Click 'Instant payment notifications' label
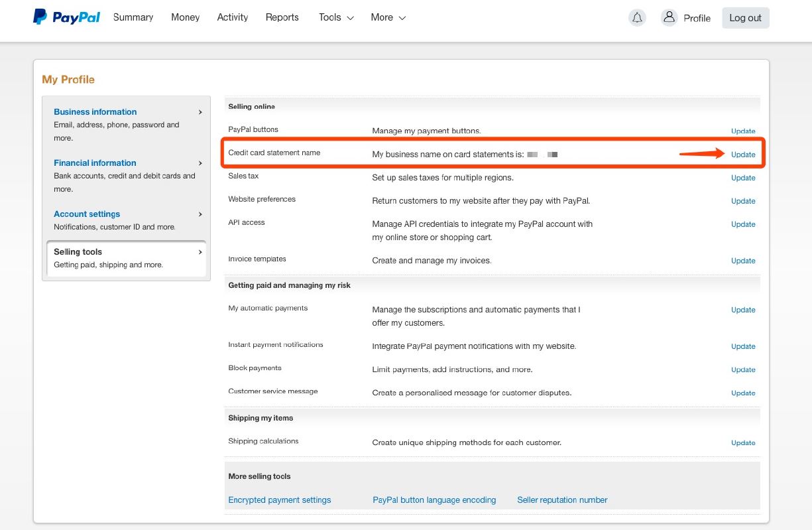 click(x=276, y=345)
